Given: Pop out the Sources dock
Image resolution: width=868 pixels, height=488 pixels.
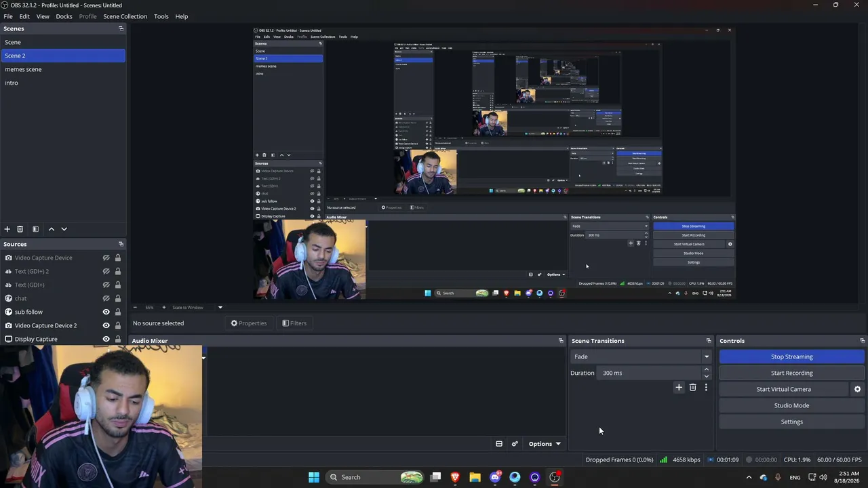Looking at the screenshot, I should [x=121, y=244].
